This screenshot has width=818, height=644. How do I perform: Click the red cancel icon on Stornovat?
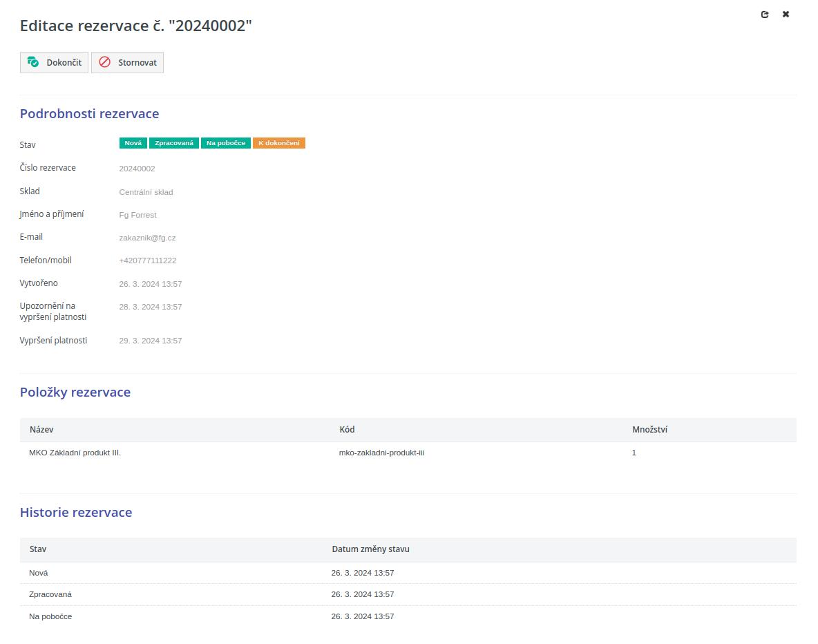[105, 62]
